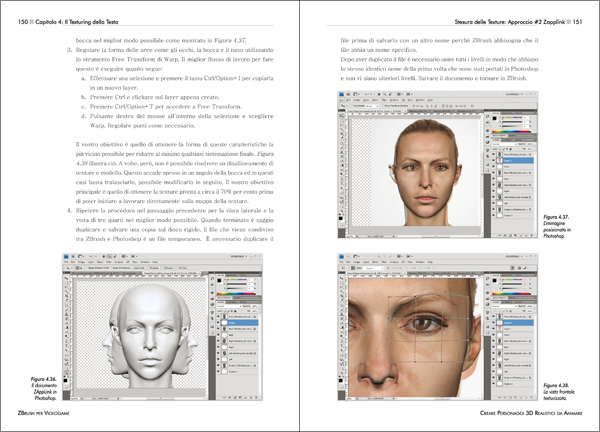Toggle Auto-Select checkbox in Figure 4.37 options bar
The height and width of the screenshot is (432, 600).
pyautogui.click(x=352, y=106)
